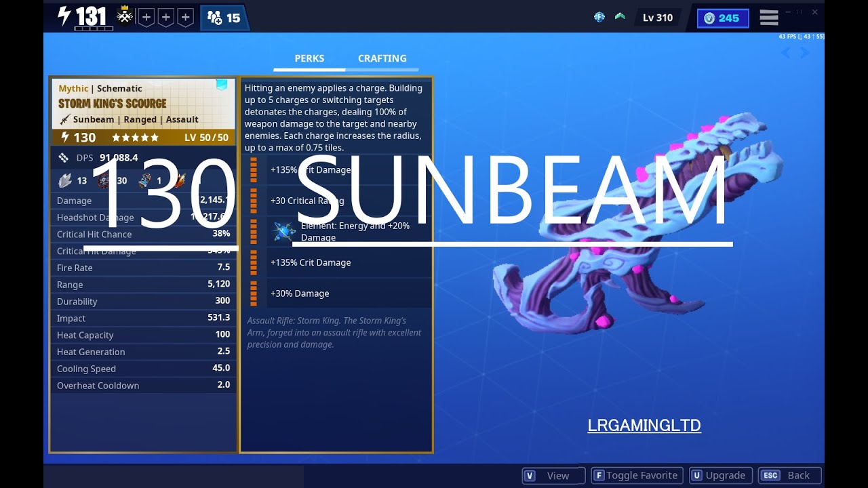Screen dimensions: 868x488
Task: Click the assault rifle type icon
Action: point(65,119)
